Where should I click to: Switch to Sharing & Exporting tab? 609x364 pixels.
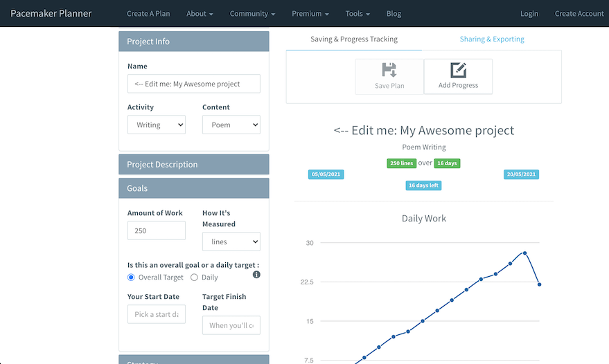pyautogui.click(x=492, y=39)
